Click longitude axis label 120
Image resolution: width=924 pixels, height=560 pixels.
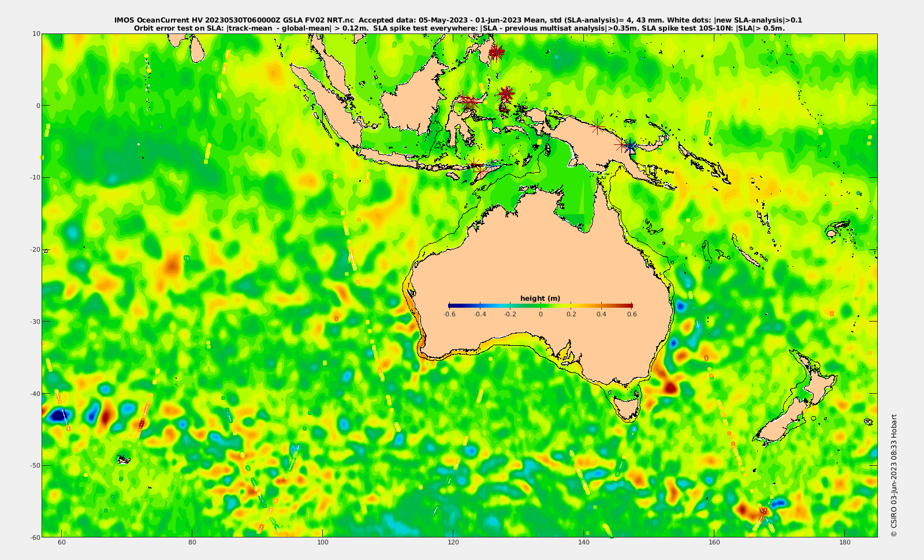point(453,543)
